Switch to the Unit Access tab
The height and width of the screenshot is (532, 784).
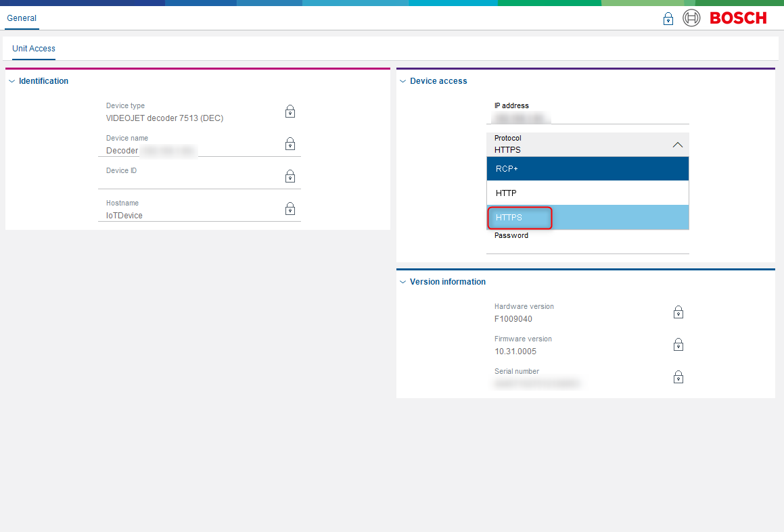[34, 49]
